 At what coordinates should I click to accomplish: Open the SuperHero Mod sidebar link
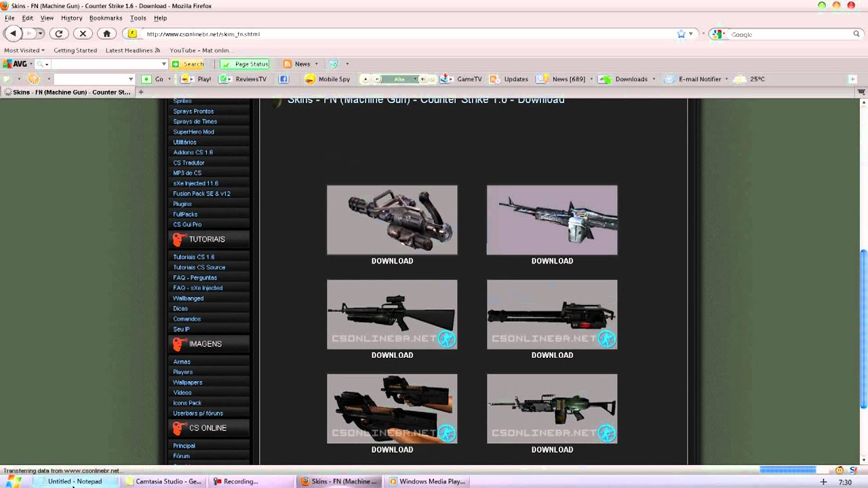[x=193, y=132]
